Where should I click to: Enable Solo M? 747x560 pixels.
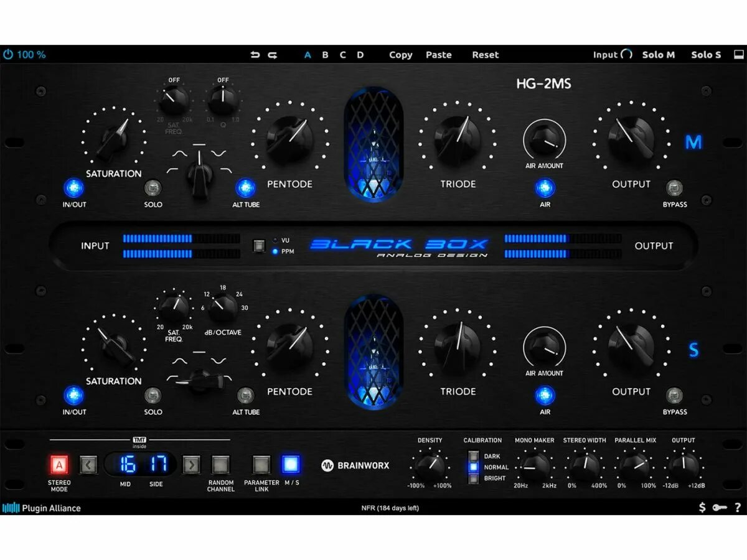click(659, 55)
